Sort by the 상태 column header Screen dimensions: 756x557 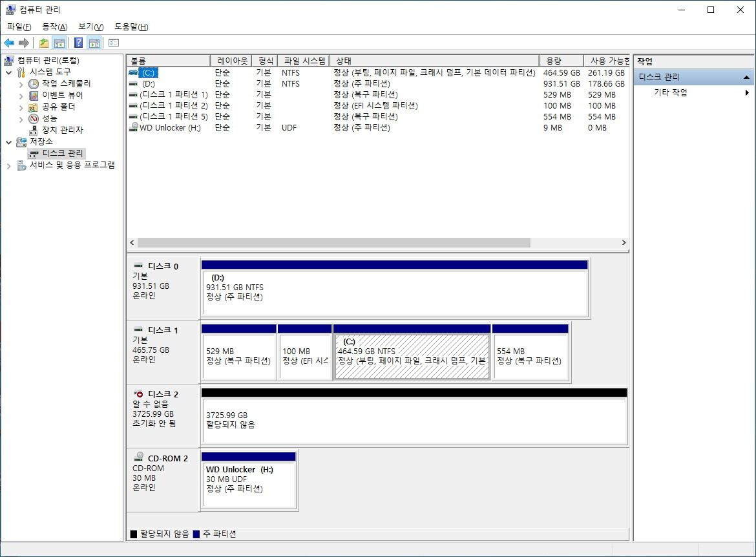(434, 61)
